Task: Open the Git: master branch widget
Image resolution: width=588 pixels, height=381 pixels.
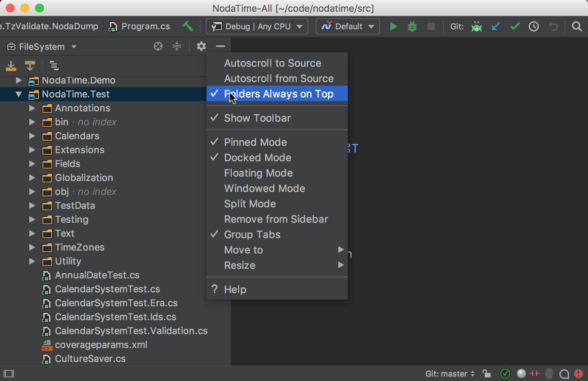Action: (x=450, y=374)
